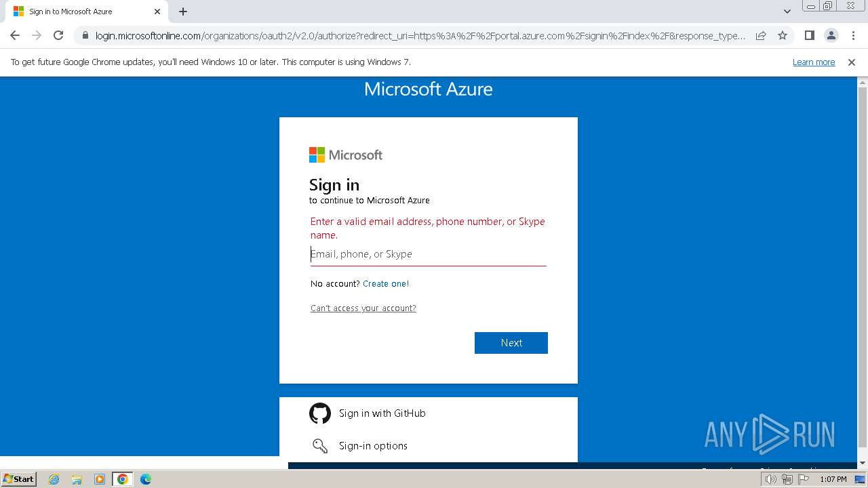Click the 1:07 PM system clock
This screenshot has height=488, width=868.
[x=833, y=479]
